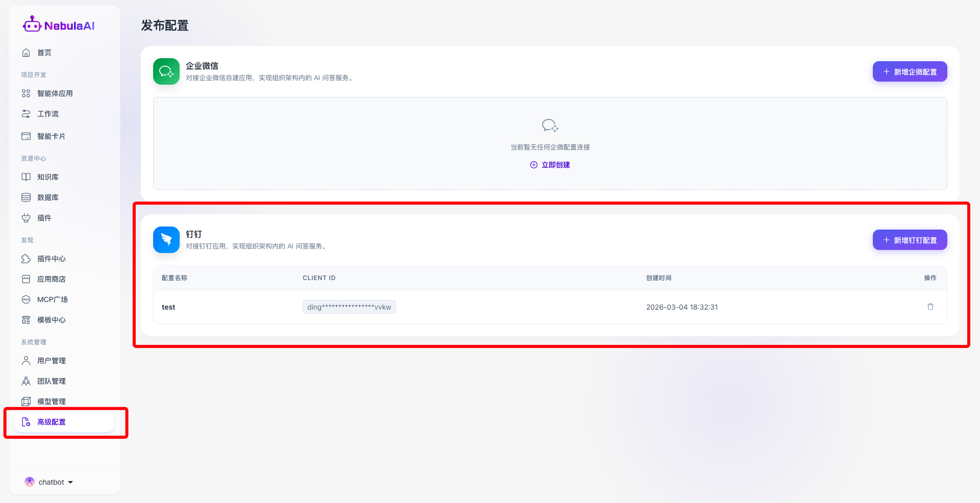Select the test configuration name cell
Viewport: 980px width, 503px height.
168,307
